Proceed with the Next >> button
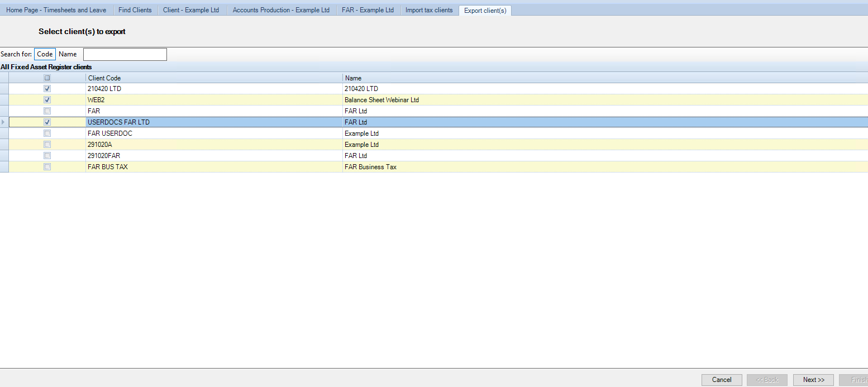868x387 pixels. pyautogui.click(x=813, y=380)
